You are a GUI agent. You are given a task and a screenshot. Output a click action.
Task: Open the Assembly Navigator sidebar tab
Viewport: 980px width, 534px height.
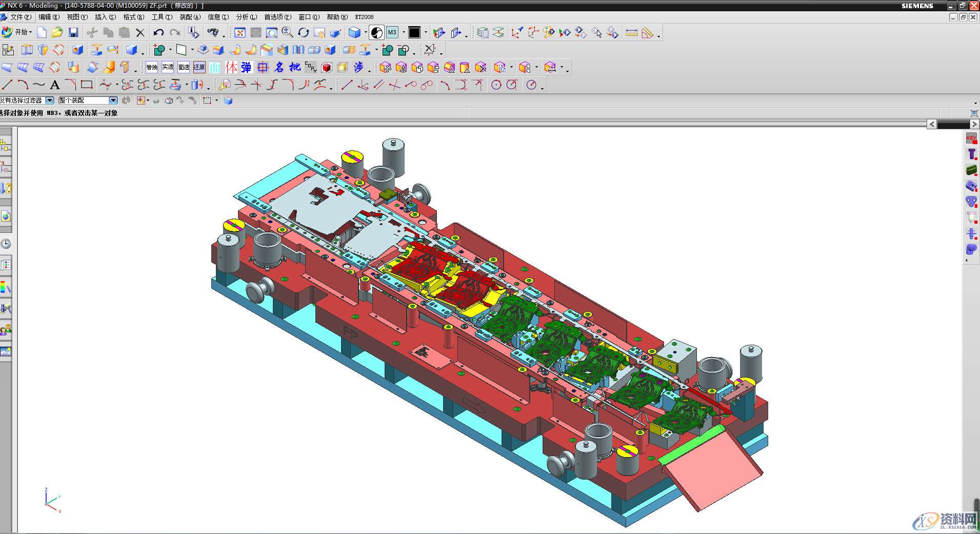(6, 146)
